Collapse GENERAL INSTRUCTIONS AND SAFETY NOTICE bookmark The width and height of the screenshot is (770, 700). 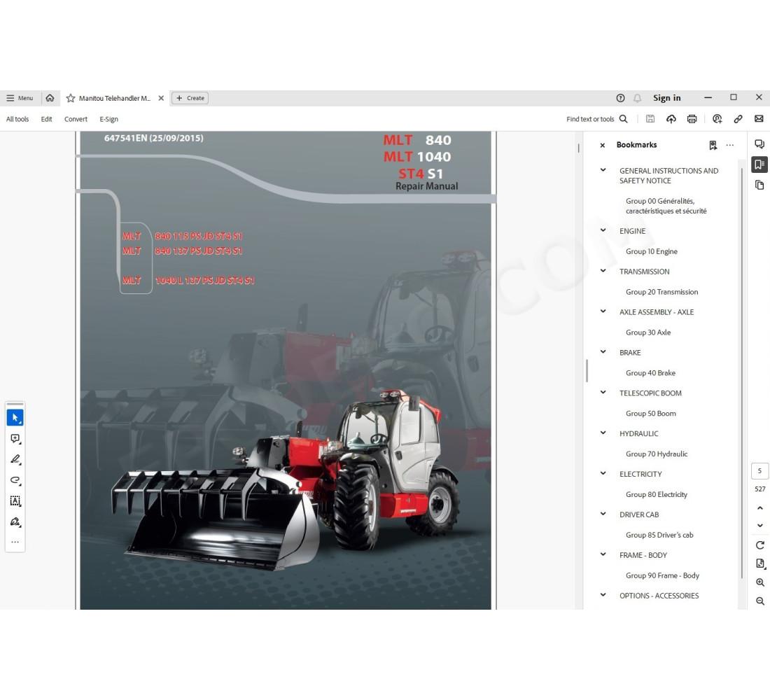[603, 171]
